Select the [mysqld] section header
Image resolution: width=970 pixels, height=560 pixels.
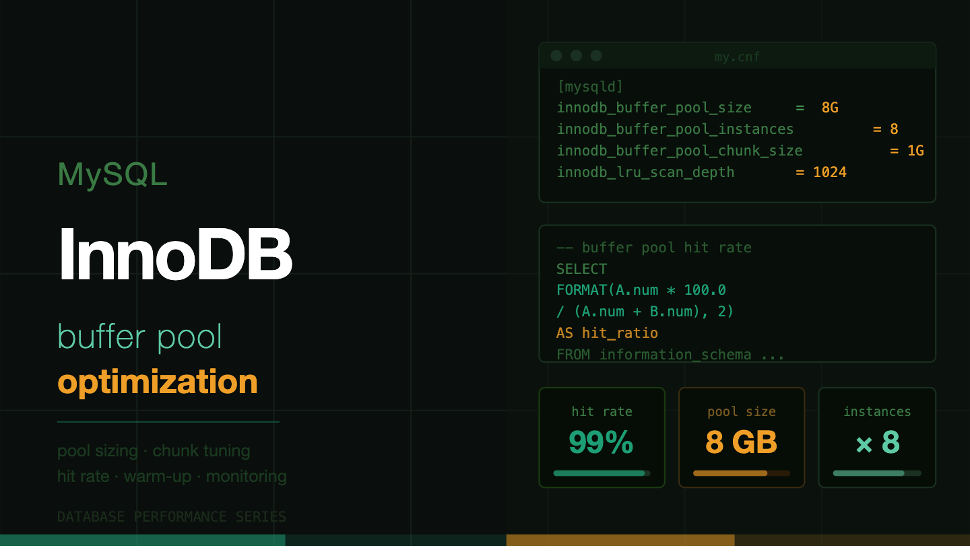(590, 86)
